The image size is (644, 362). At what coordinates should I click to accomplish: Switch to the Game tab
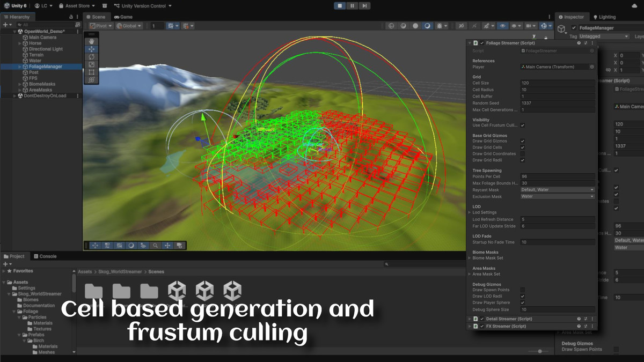coord(123,17)
